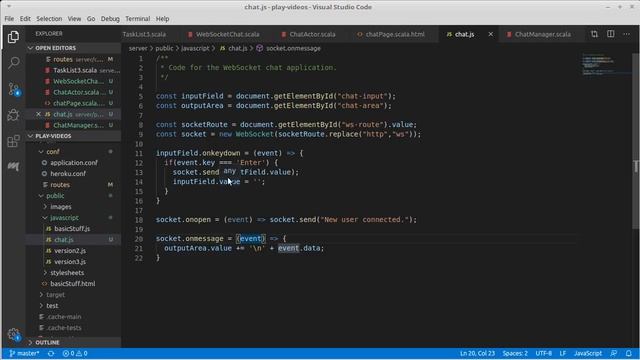Open the Manage gear settings menu
Viewport: 640px width, 360px height.
pyautogui.click(x=13, y=334)
